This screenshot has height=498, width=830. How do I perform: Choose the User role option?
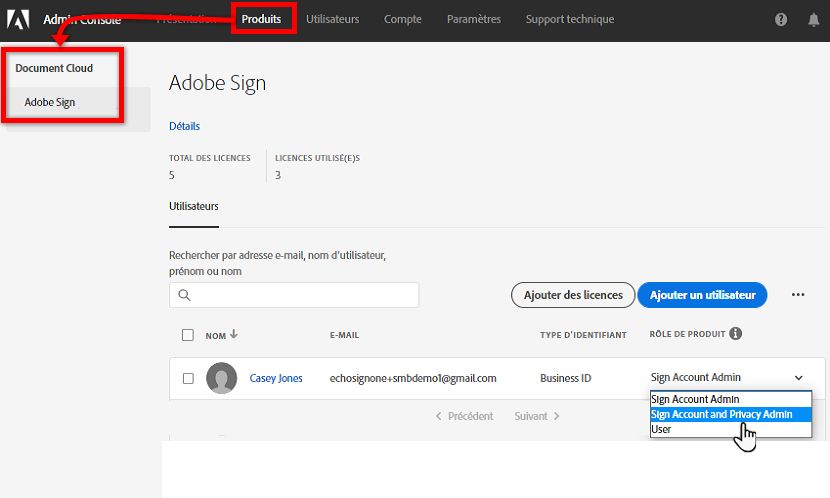pos(661,429)
